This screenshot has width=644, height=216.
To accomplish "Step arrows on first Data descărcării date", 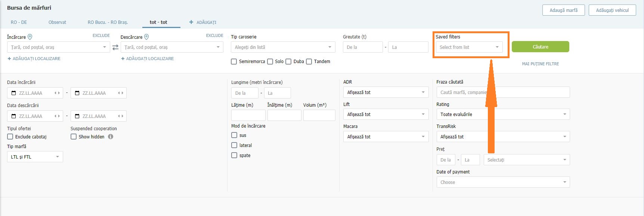I will [57, 116].
